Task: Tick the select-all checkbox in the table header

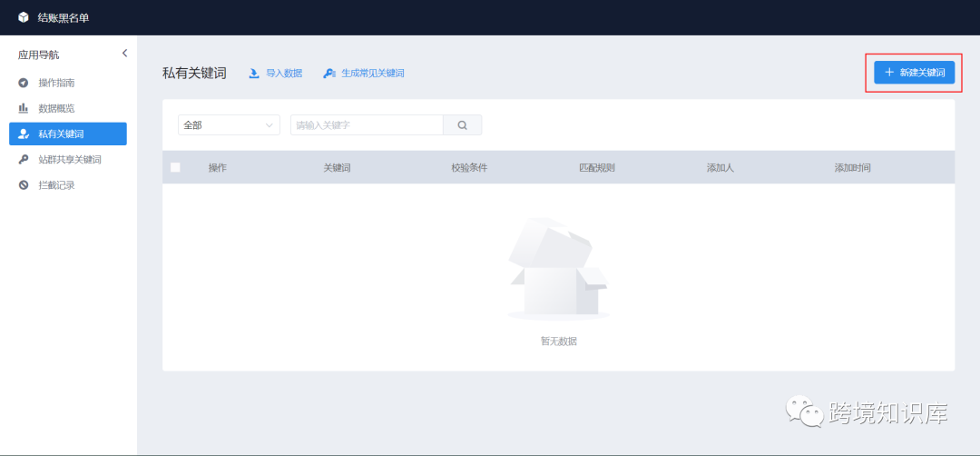Action: click(176, 167)
